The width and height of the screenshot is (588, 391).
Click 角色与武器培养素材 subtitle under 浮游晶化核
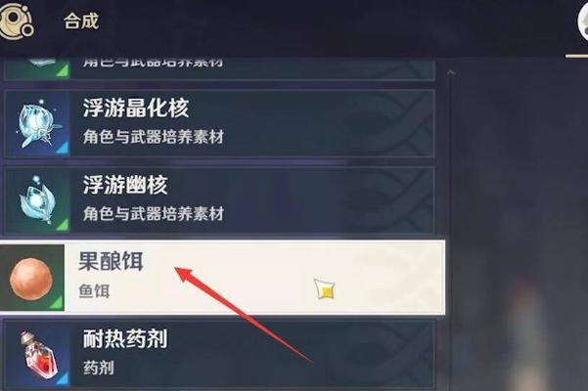click(x=154, y=137)
